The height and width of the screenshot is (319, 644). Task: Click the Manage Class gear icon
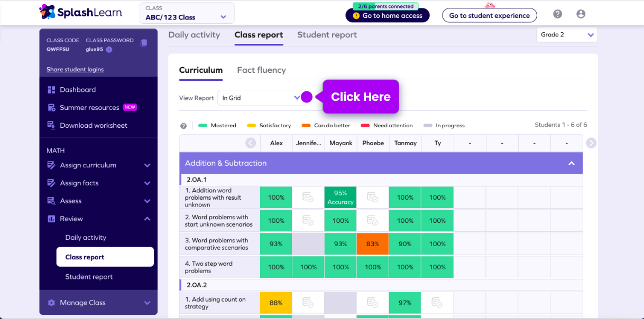(51, 303)
